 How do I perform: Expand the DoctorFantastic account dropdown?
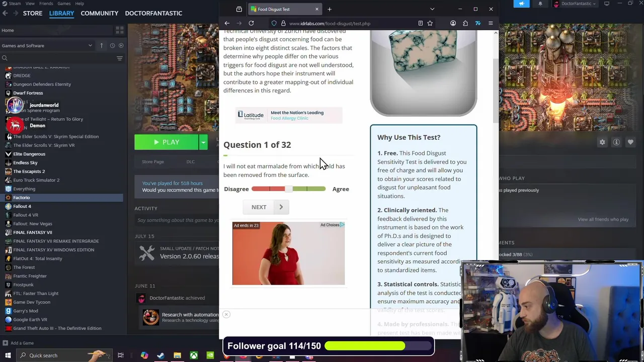[575, 4]
